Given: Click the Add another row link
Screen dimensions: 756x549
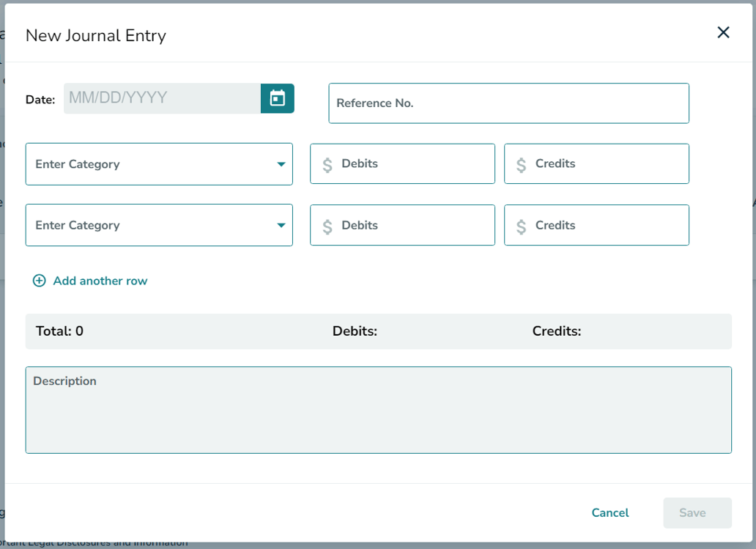Looking at the screenshot, I should [x=100, y=281].
